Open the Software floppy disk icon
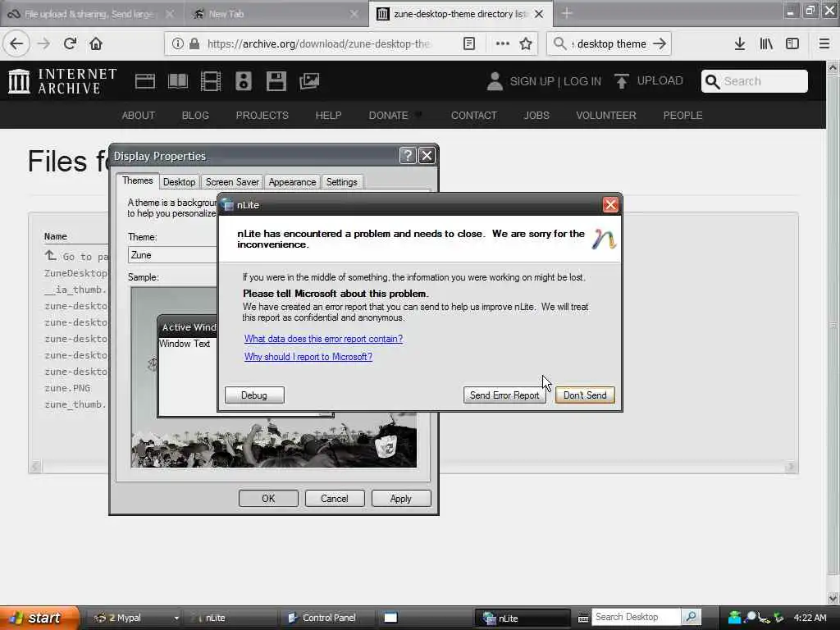 click(276, 81)
